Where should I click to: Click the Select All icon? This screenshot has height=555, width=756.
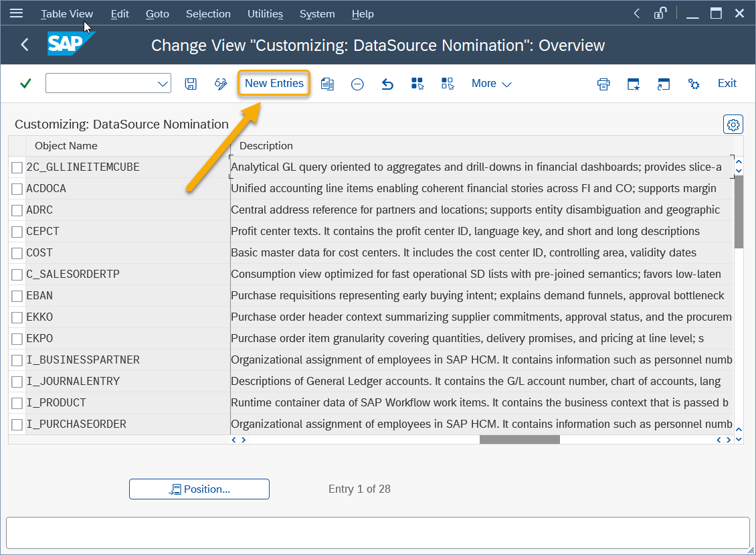417,84
